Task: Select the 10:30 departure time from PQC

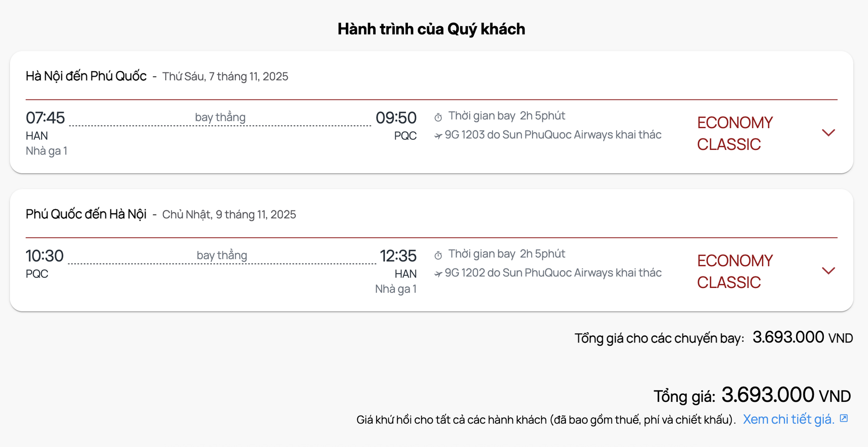Action: click(x=45, y=256)
